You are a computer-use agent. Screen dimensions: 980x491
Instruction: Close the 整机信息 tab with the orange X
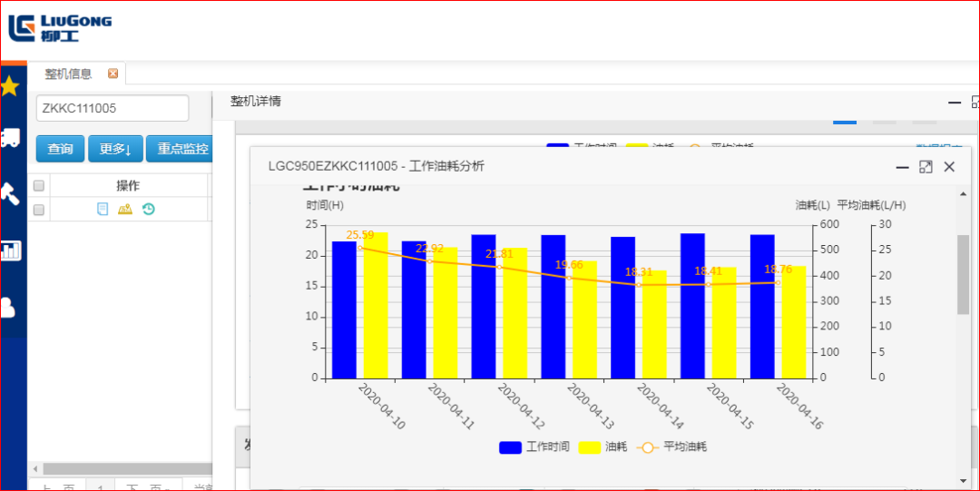pos(113,74)
